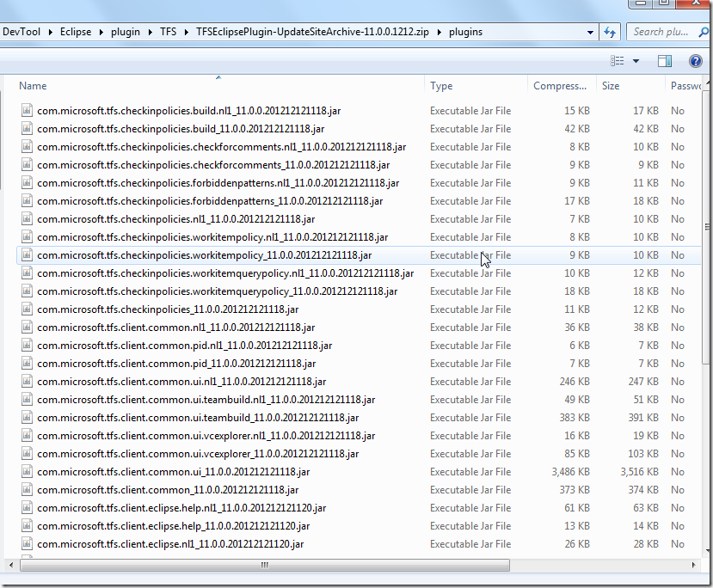713x588 pixels.
Task: Click jar icon of checkinpolicies.nl1 file
Action: coord(27,218)
